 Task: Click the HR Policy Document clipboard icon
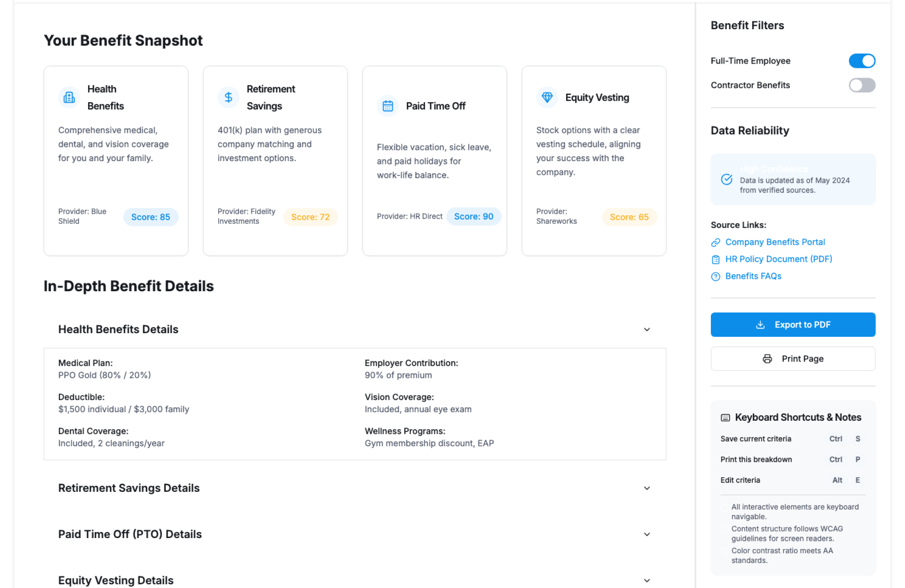(x=715, y=260)
